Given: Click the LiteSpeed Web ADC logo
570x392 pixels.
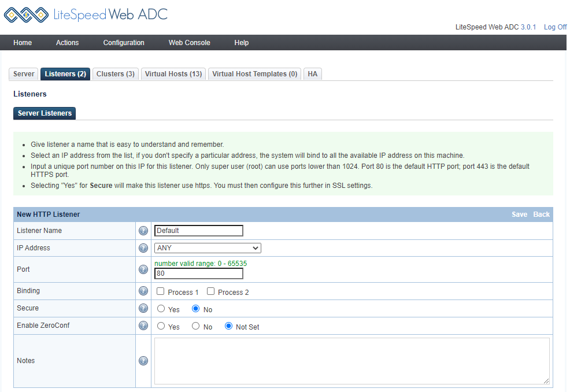Looking at the screenshot, I should [x=86, y=14].
